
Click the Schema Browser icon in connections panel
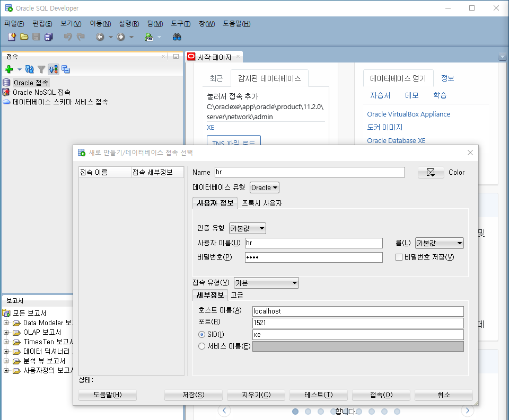tap(54, 69)
